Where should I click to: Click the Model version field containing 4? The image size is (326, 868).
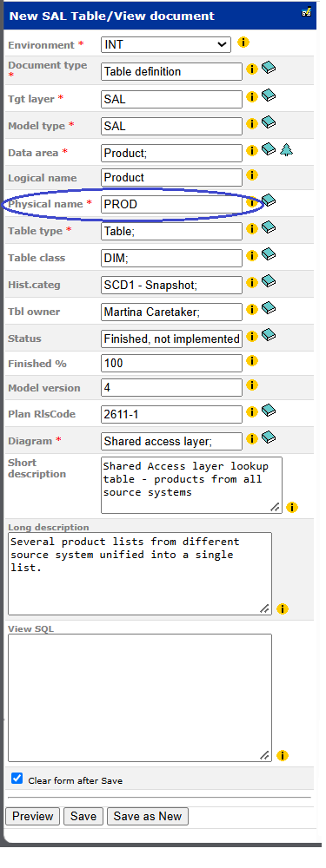click(171, 387)
